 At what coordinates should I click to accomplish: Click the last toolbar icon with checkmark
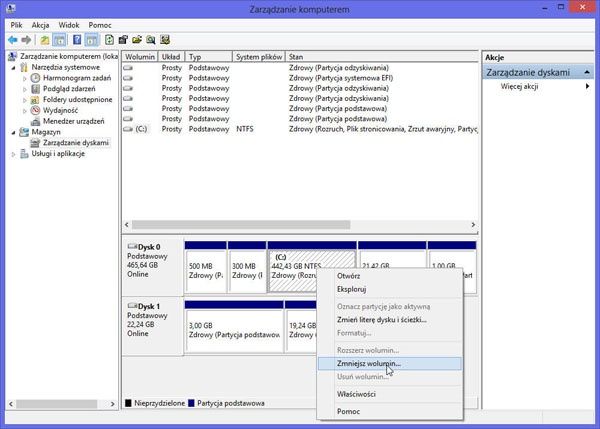[x=165, y=40]
